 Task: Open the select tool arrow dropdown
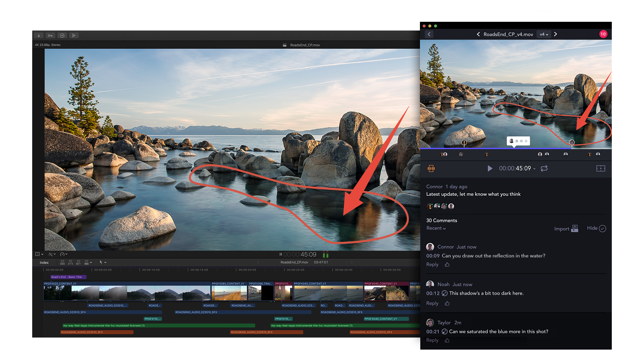point(103,262)
